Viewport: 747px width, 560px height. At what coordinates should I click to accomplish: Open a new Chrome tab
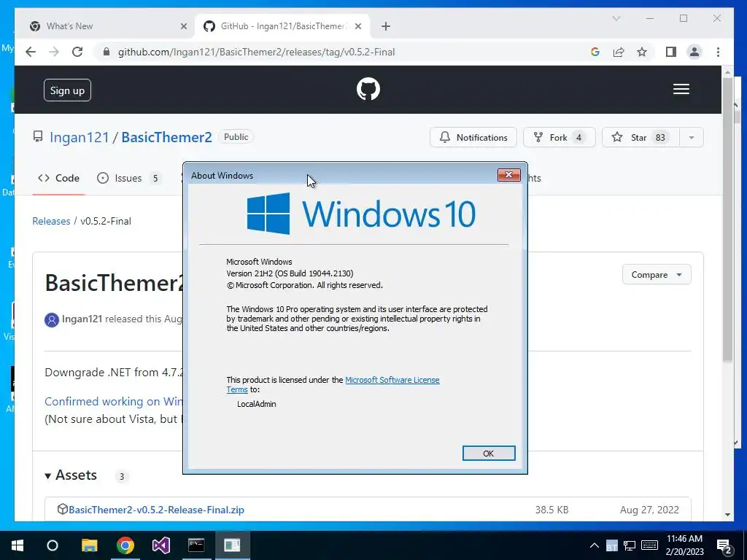click(x=386, y=26)
